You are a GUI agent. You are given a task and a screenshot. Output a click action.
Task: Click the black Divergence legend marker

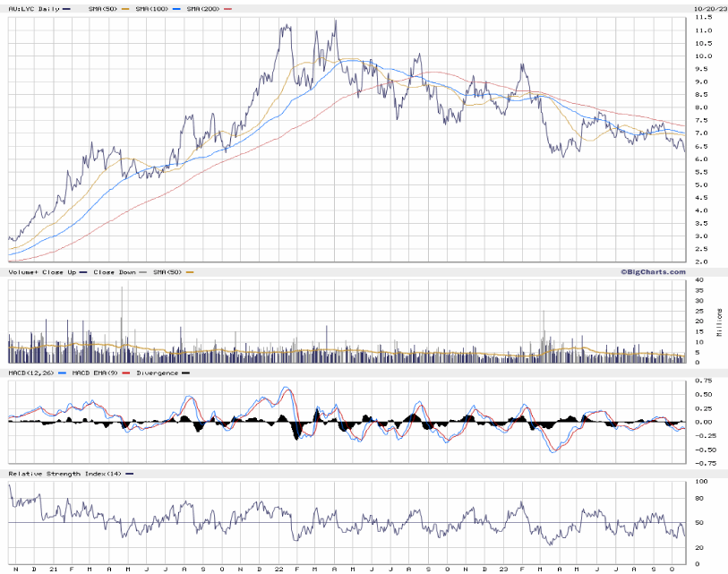(184, 373)
